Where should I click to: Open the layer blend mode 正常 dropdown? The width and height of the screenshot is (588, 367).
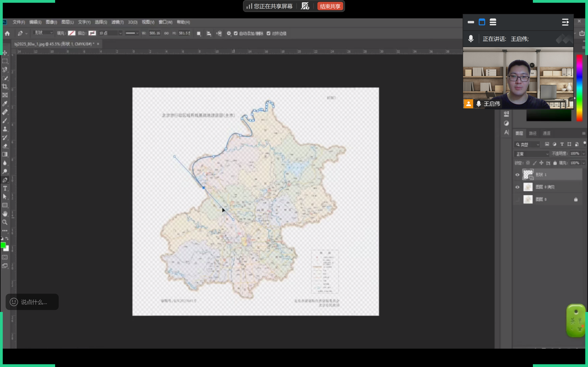pos(532,154)
